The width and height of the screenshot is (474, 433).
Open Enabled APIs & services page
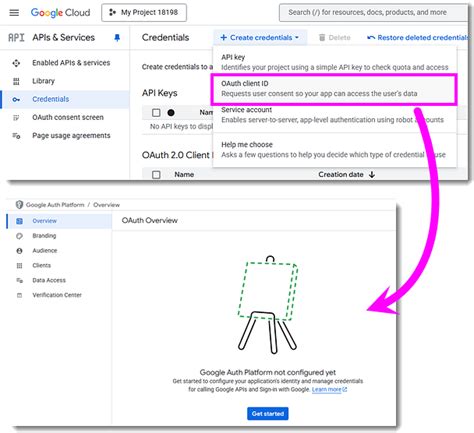tap(71, 63)
